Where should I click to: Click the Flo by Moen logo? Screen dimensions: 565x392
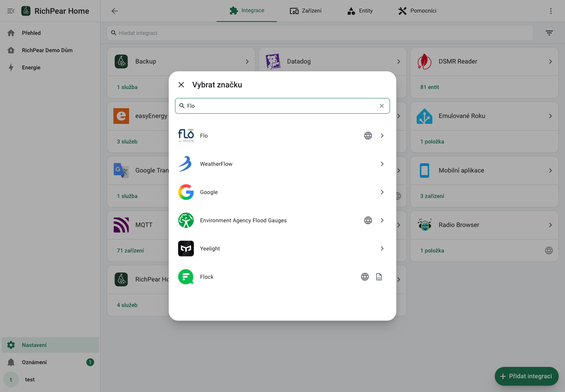[186, 136]
